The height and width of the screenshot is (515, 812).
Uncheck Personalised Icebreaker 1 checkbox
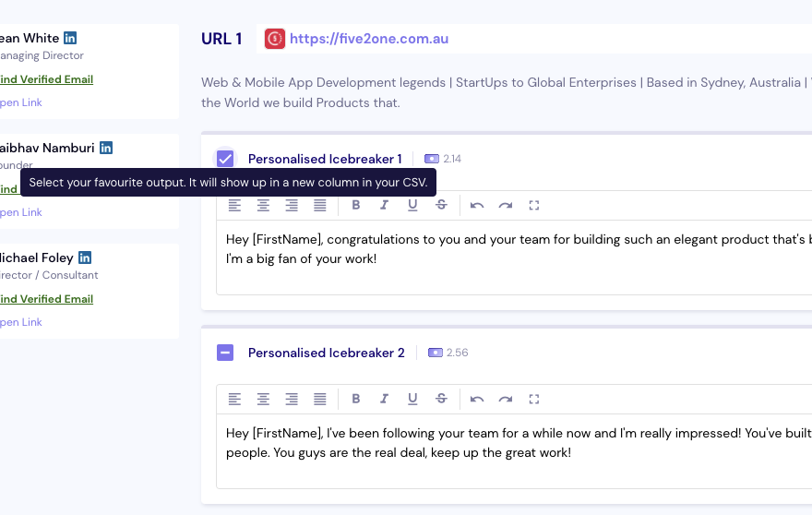click(x=225, y=159)
